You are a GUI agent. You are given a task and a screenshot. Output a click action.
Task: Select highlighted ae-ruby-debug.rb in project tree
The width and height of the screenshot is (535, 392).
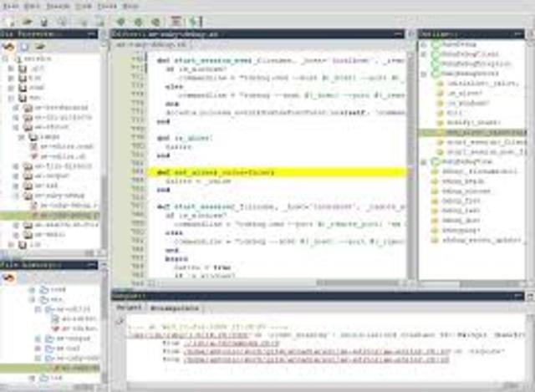click(50, 216)
